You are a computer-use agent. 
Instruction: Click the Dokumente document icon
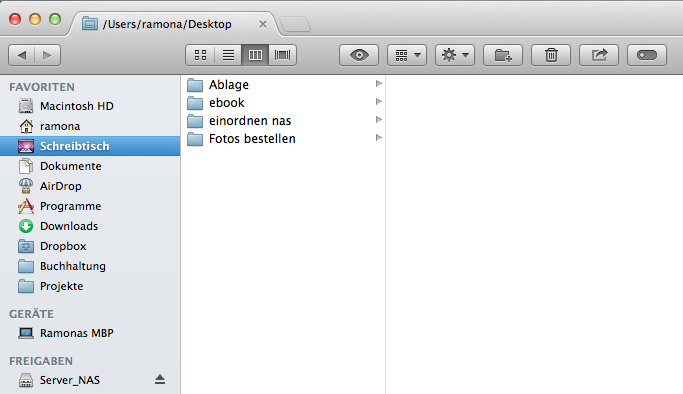tap(26, 166)
